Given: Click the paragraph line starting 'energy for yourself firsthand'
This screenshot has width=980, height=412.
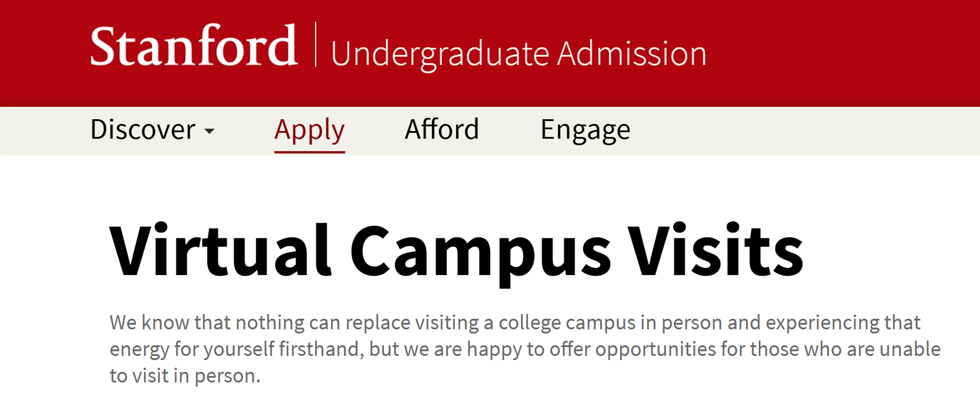Looking at the screenshot, I should coord(525,349).
